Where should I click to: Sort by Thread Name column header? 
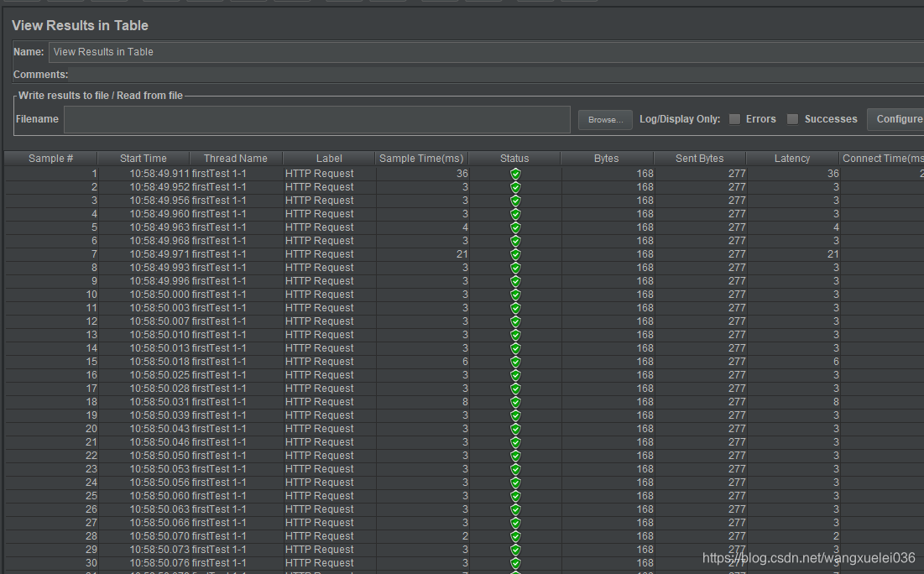(236, 159)
